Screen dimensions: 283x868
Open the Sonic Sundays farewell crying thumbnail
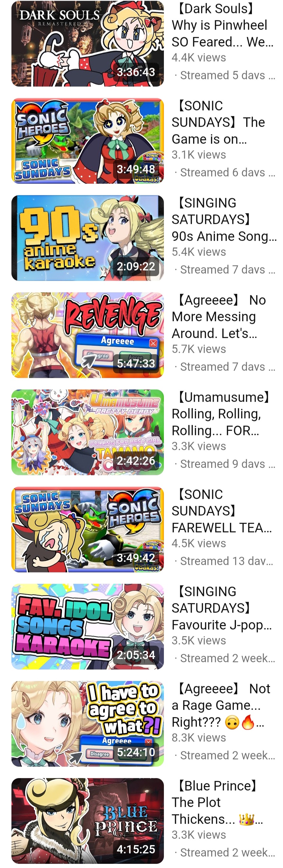point(88,529)
